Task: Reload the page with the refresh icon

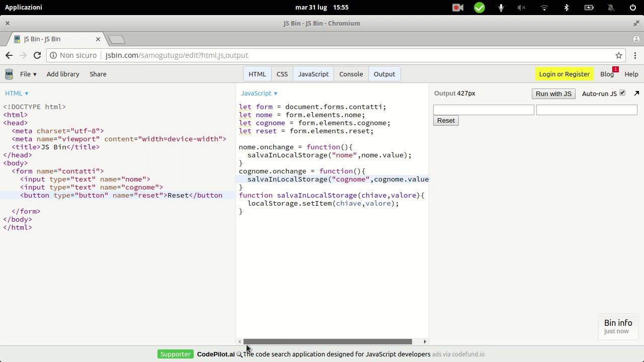Action: (37, 55)
